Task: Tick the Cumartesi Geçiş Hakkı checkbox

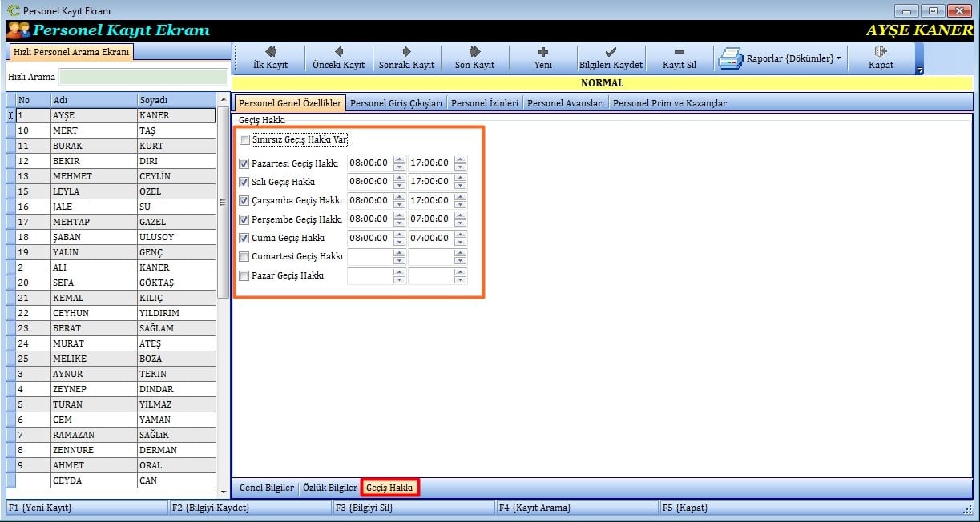Action: coord(244,257)
